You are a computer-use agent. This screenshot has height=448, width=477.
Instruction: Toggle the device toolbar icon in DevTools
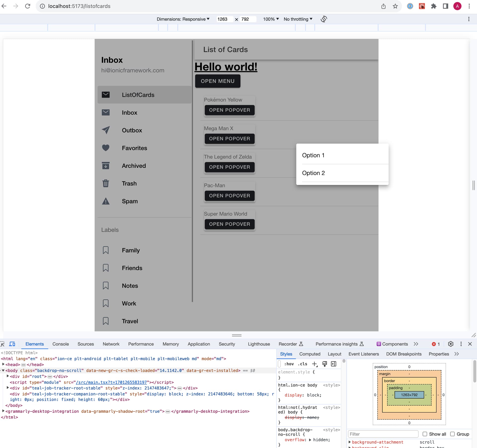pyautogui.click(x=12, y=344)
